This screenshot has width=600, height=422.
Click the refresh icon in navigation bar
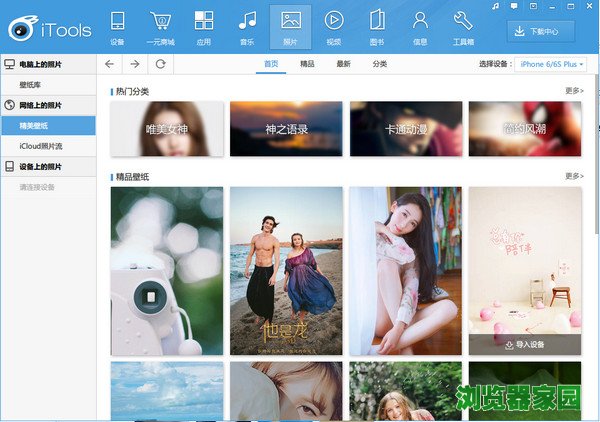[160, 64]
